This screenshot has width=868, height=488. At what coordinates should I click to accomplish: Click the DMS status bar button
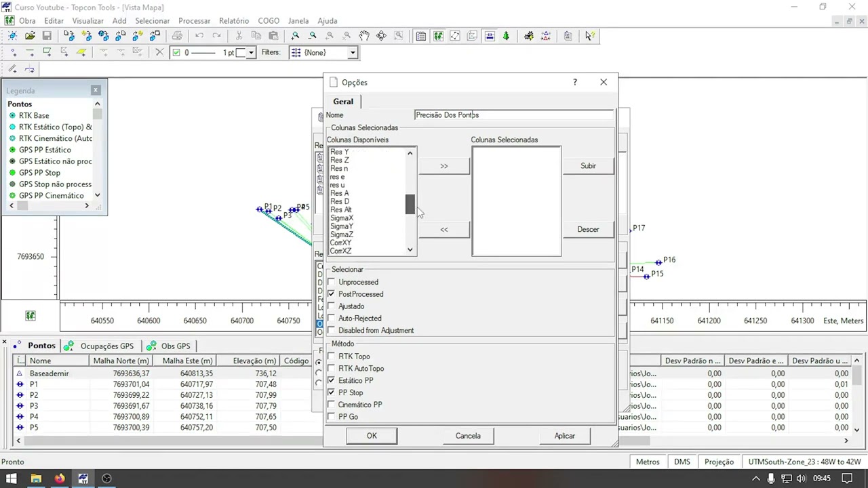[682, 462]
